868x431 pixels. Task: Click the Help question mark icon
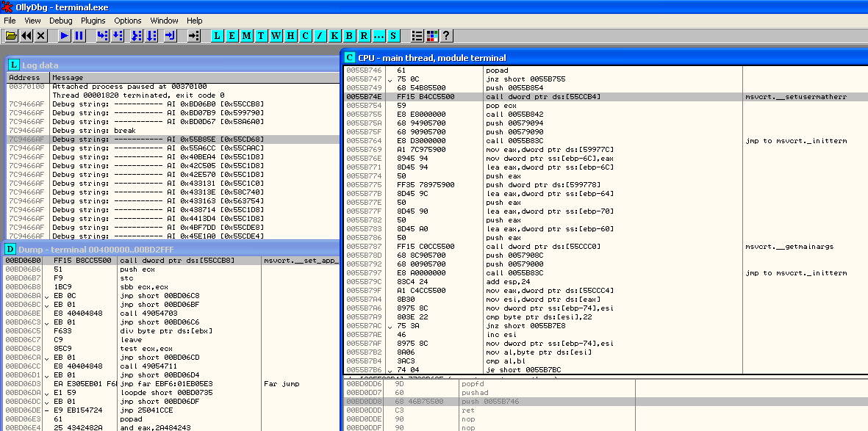(446, 35)
